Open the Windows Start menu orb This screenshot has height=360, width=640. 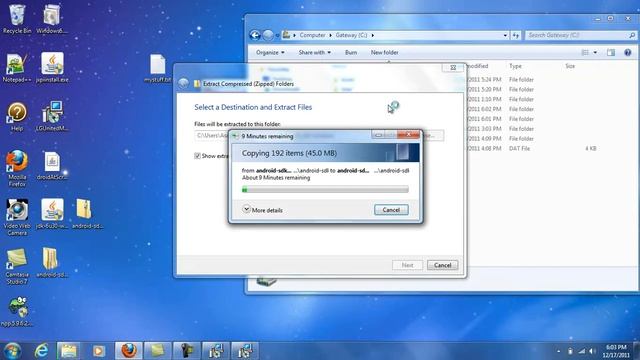pyautogui.click(x=12, y=351)
